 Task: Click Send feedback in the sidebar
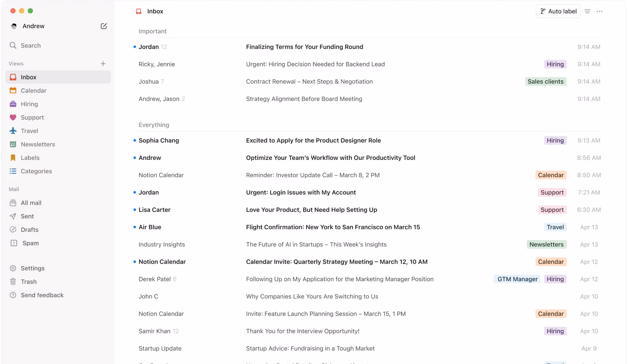(42, 295)
